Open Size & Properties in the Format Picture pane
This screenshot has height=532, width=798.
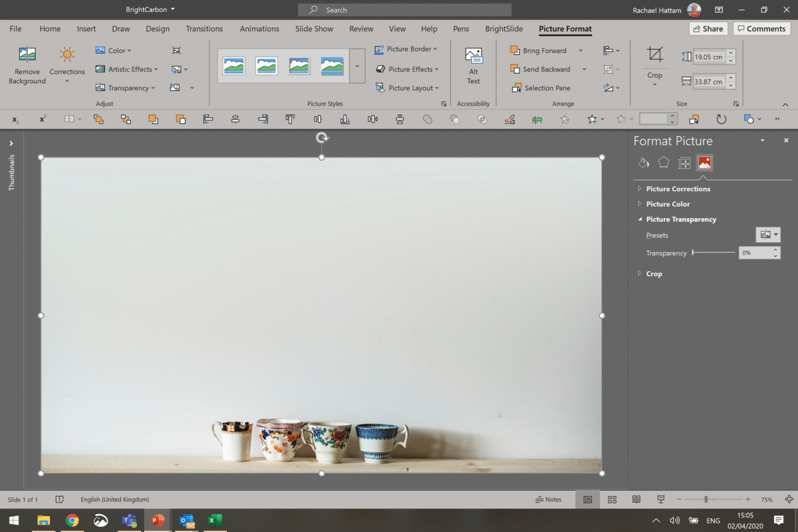tap(684, 162)
